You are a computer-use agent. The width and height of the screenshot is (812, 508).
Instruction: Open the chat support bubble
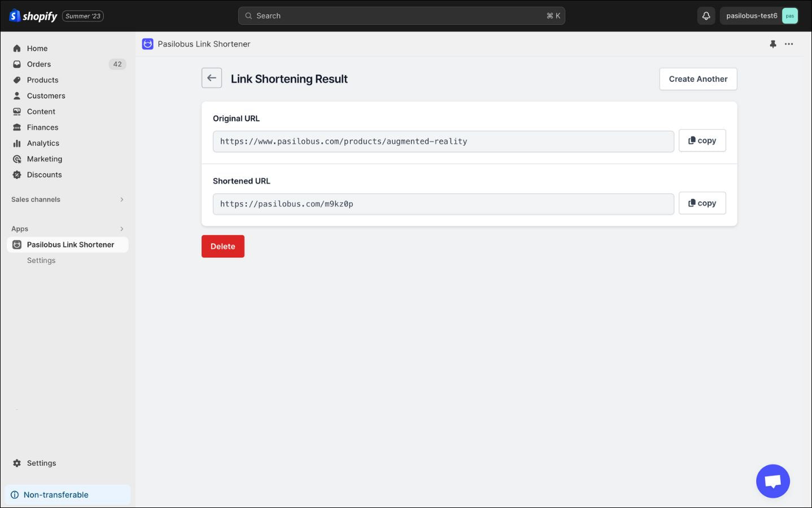point(772,481)
